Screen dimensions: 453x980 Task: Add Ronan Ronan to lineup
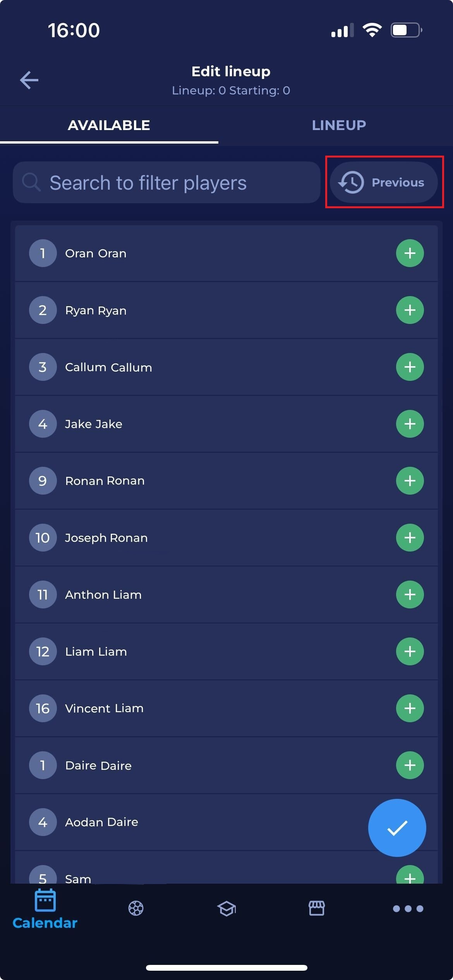click(410, 481)
